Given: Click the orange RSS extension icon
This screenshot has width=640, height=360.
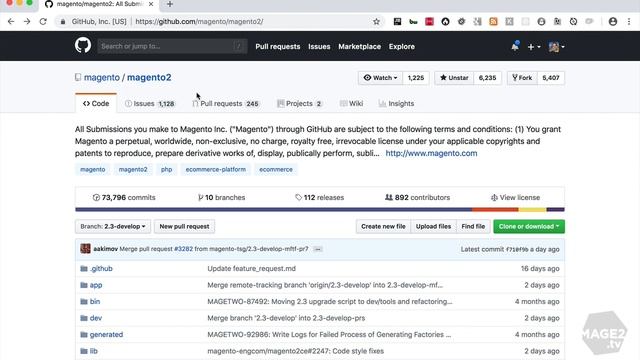Looking at the screenshot, I should (493, 22).
